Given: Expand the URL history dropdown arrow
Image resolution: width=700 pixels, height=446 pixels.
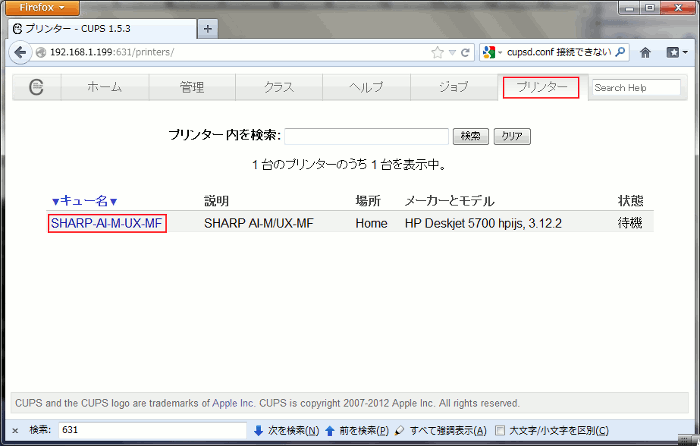Looking at the screenshot, I should coord(451,52).
